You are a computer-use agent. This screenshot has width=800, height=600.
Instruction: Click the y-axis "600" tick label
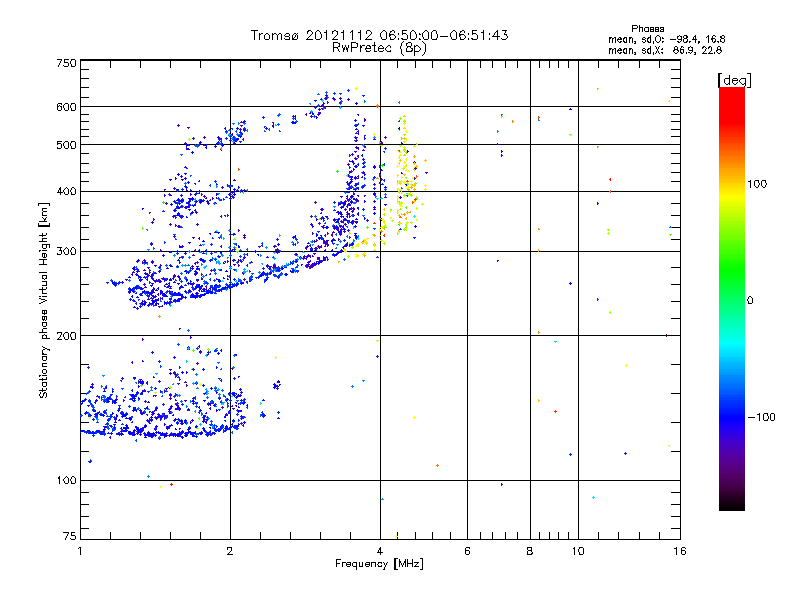click(66, 107)
